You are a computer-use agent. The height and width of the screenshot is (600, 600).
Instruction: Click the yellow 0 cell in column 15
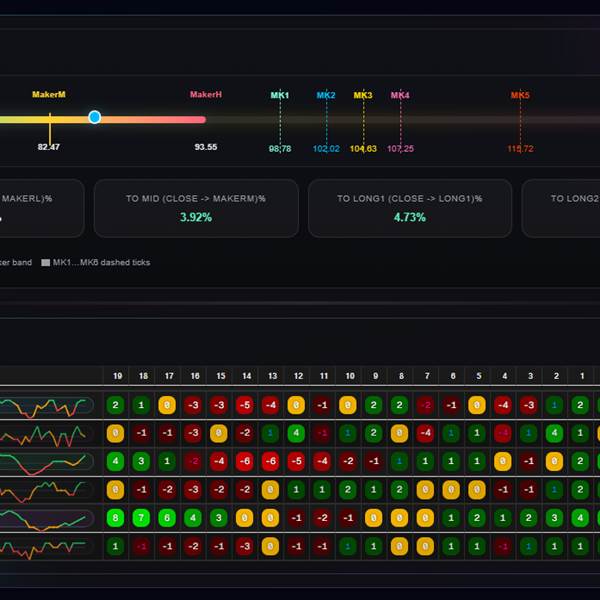coord(218,433)
